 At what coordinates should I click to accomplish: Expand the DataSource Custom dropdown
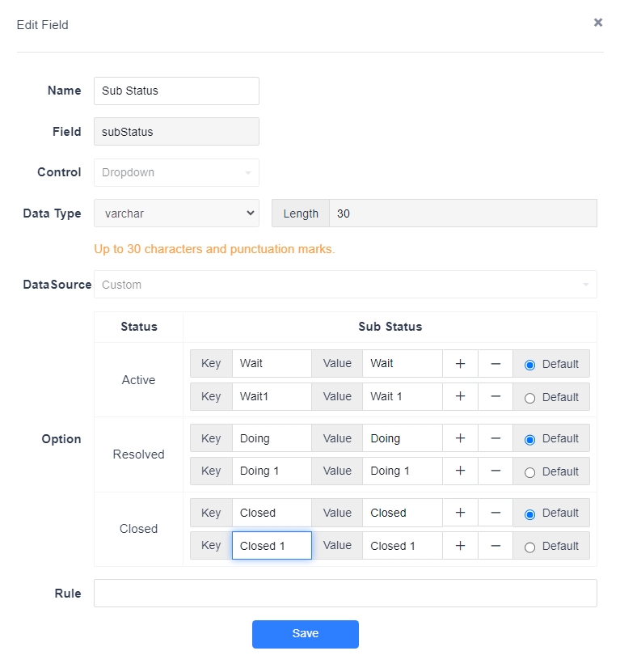345,284
